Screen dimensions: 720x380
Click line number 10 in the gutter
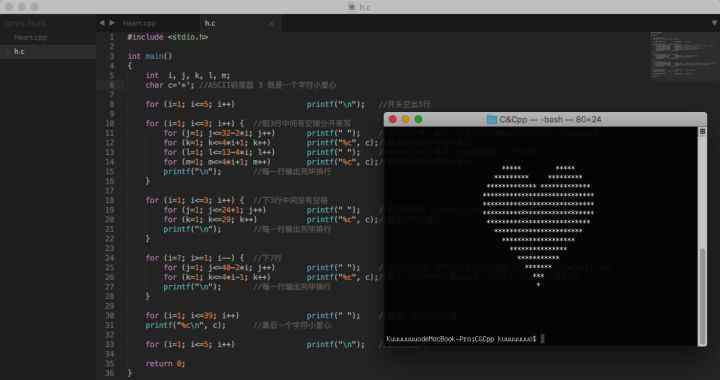coord(110,123)
